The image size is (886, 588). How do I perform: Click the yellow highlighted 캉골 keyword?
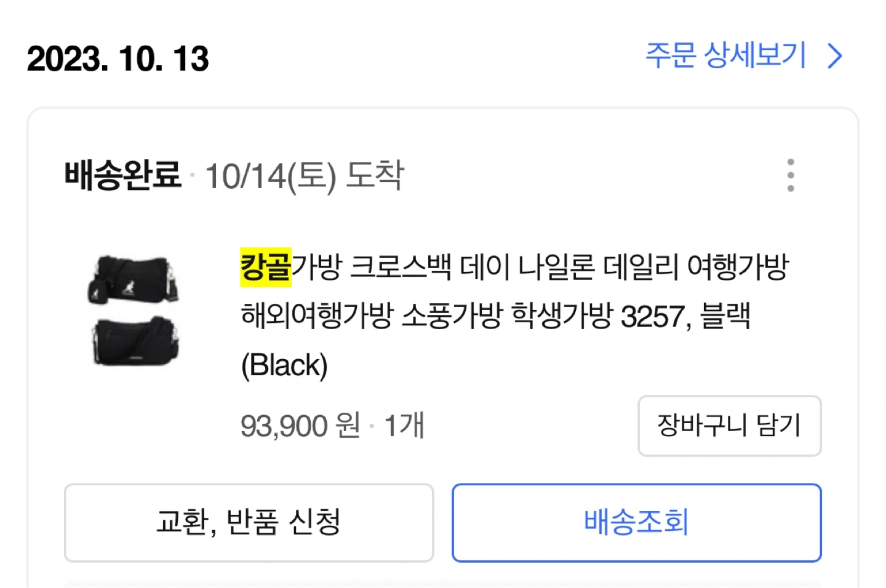coord(265,267)
